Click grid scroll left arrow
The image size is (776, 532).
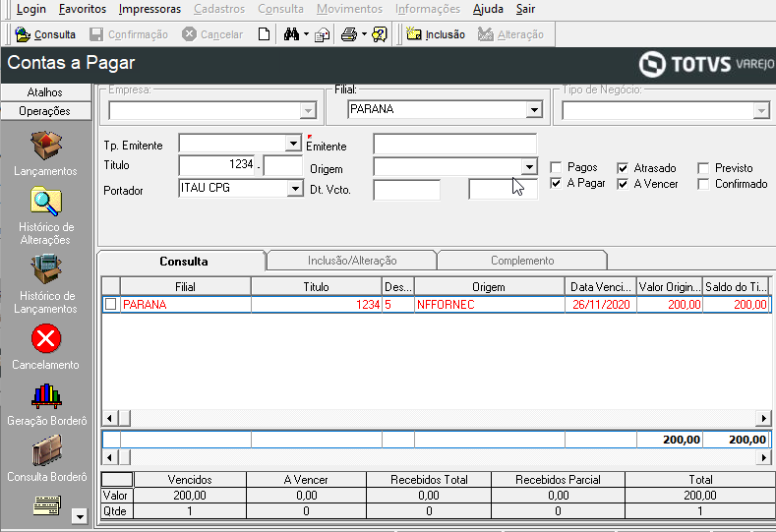pos(109,419)
